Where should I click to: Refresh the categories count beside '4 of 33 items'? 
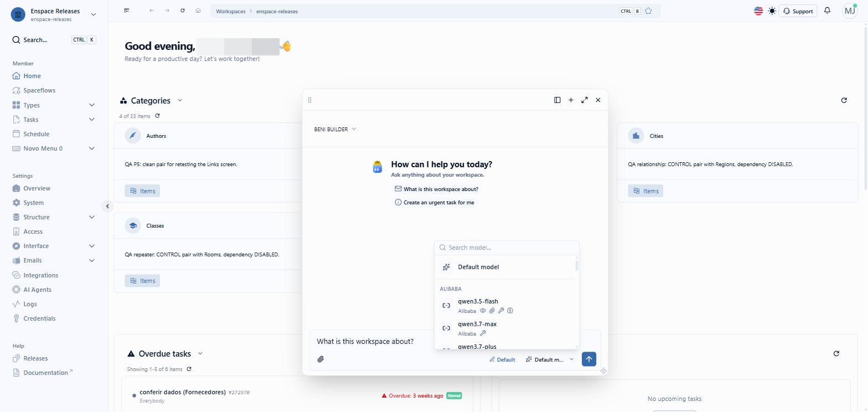(158, 116)
